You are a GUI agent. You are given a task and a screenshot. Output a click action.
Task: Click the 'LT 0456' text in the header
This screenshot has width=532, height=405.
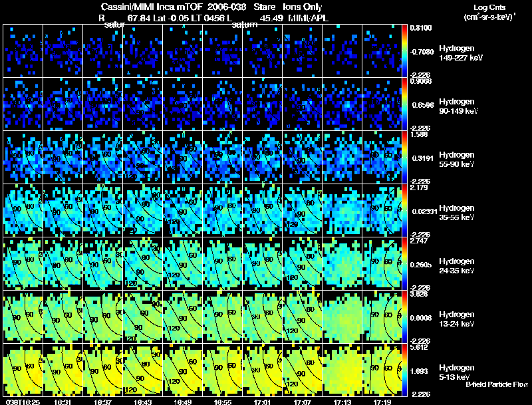207,19
